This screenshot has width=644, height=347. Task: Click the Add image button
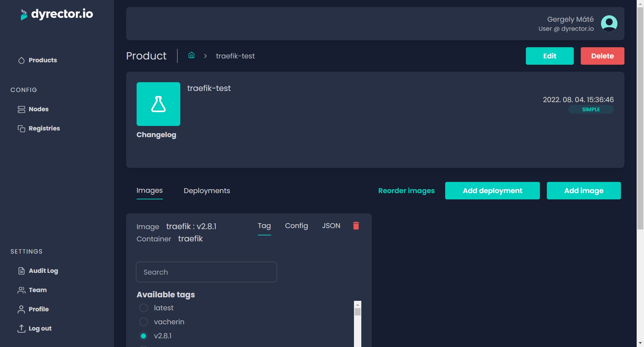click(x=584, y=191)
